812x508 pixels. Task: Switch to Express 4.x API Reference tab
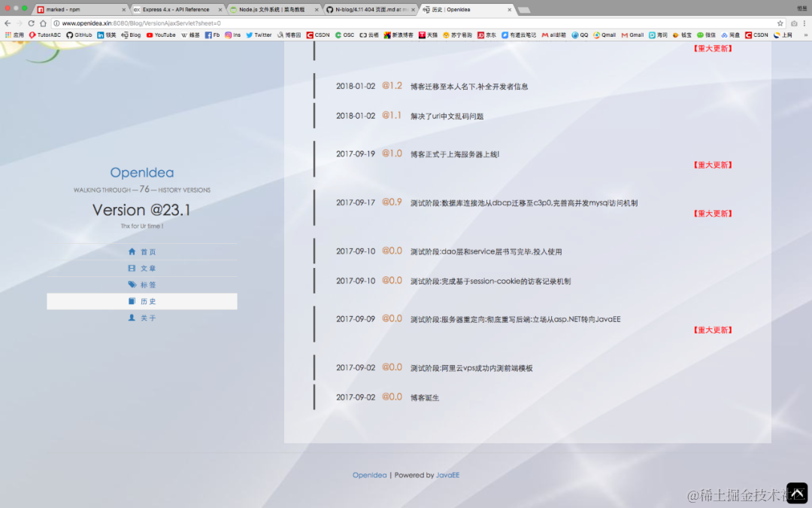click(175, 9)
